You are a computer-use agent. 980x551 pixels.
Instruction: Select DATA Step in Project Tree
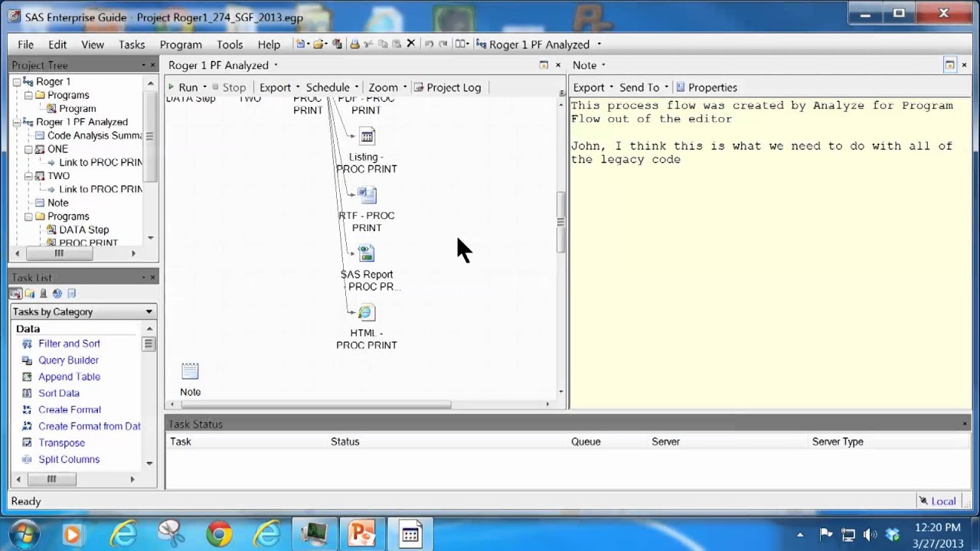click(83, 230)
